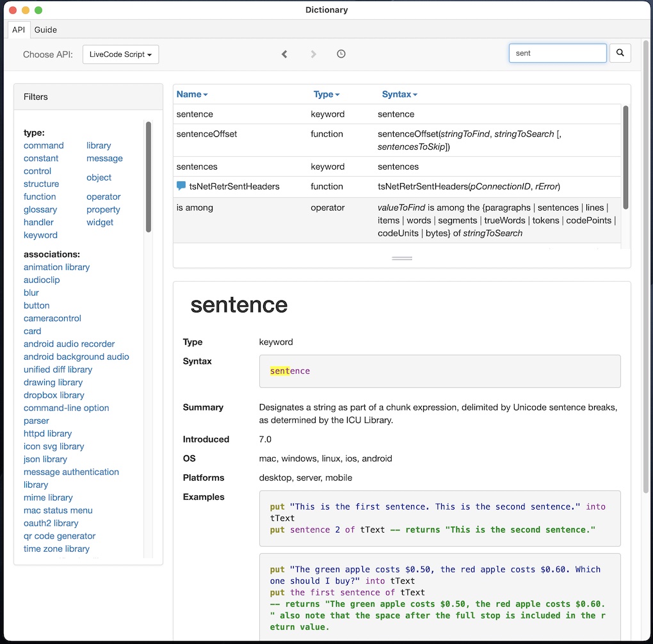Open history with the clock icon
653x644 pixels.
pyautogui.click(x=341, y=54)
